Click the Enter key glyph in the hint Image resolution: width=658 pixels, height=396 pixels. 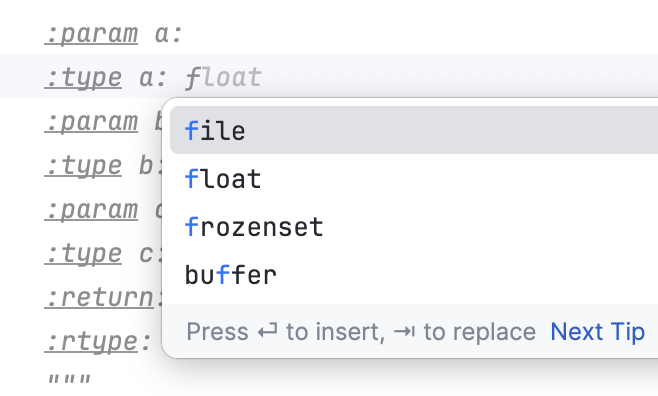click(267, 332)
